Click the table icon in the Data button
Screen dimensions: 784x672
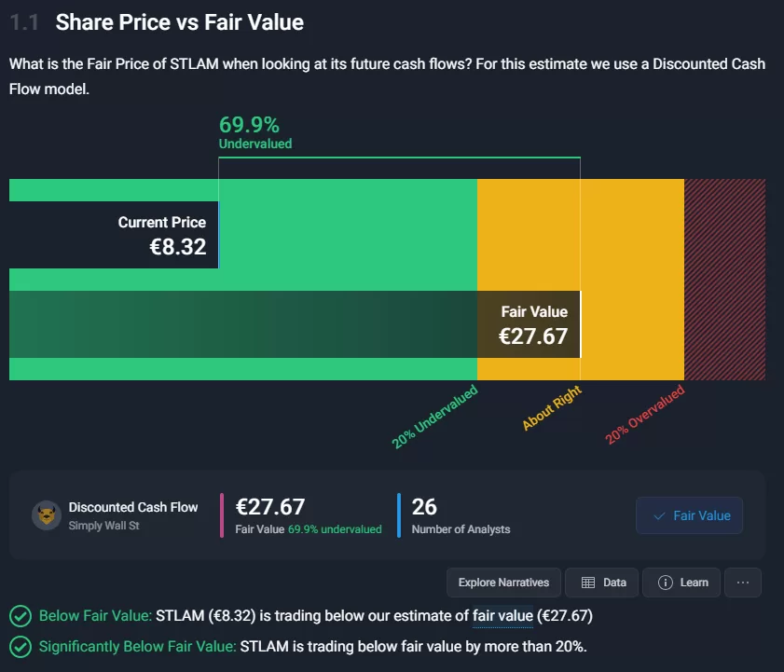588,583
